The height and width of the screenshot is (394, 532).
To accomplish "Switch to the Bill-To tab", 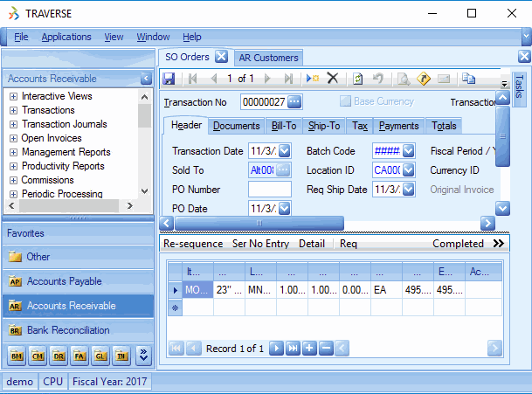I will 284,126.
